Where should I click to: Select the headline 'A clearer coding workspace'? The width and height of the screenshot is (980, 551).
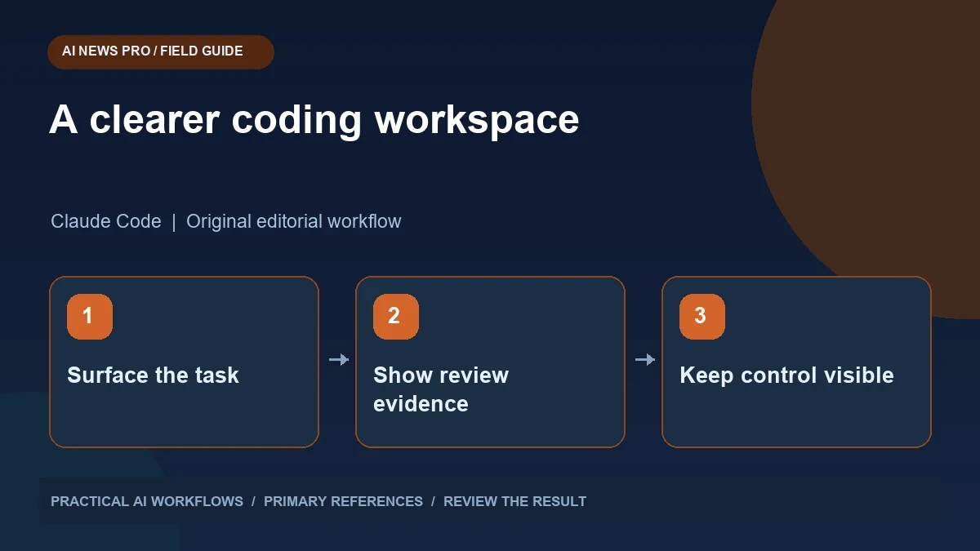pos(314,120)
